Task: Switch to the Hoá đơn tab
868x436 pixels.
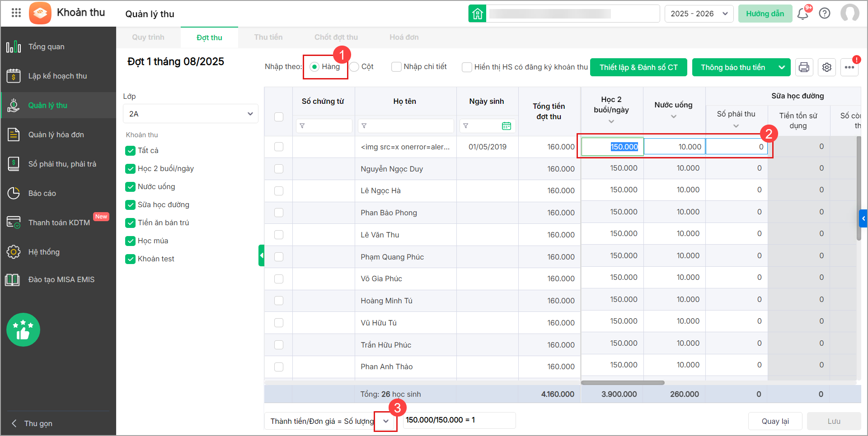Action: pos(404,37)
